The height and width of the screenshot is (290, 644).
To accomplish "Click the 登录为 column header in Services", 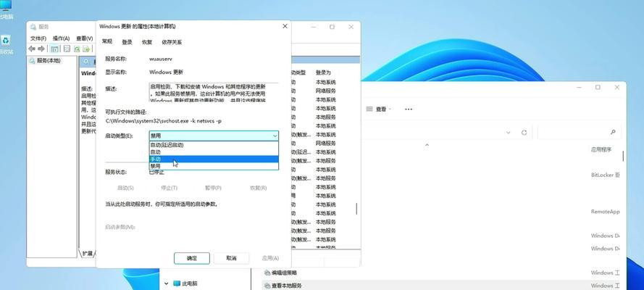I will point(323,72).
